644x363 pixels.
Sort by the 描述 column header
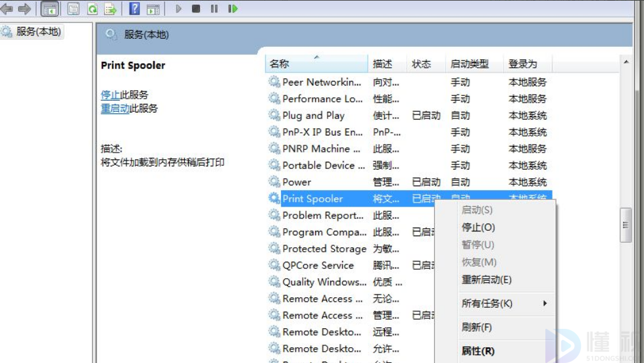pyautogui.click(x=387, y=64)
